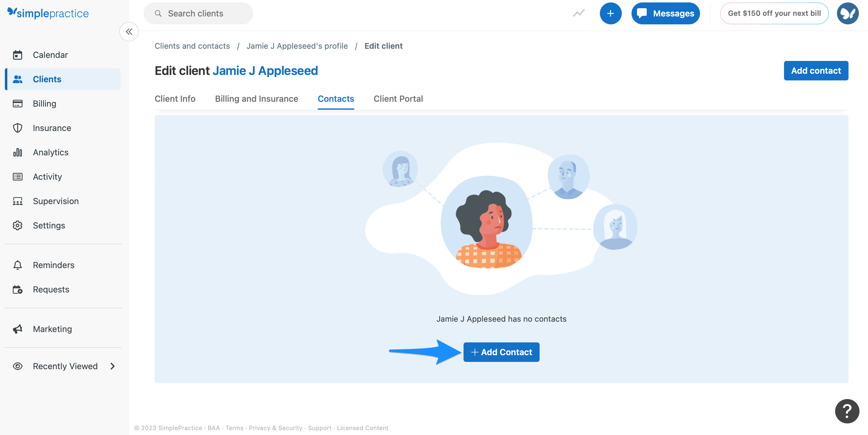Viewport: 868px width, 435px height.
Task: Open the Reminders bell icon
Action: click(x=18, y=265)
